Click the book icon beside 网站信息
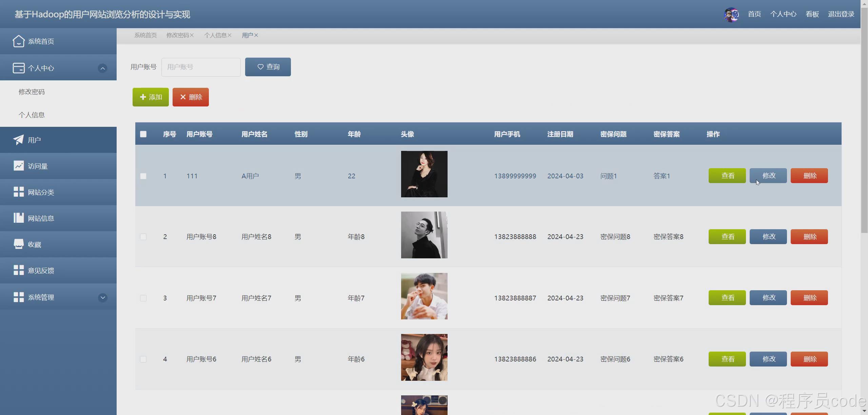 [x=19, y=218]
